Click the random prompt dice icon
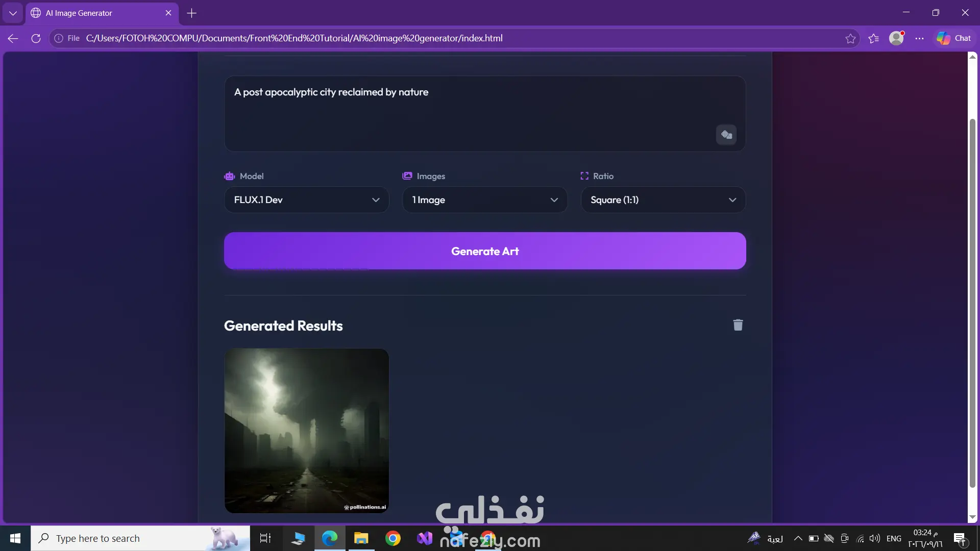980x551 pixels. pyautogui.click(x=726, y=135)
